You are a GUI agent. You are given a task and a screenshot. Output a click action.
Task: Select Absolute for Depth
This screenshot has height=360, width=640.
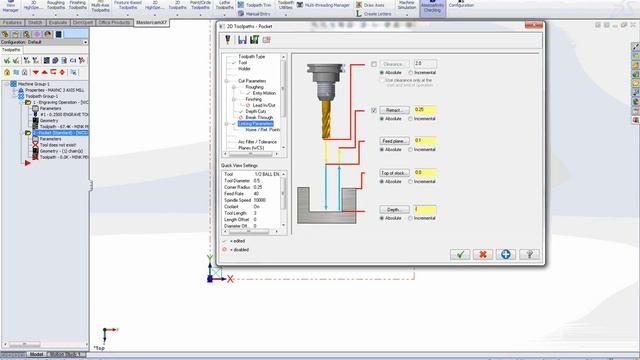(x=382, y=218)
